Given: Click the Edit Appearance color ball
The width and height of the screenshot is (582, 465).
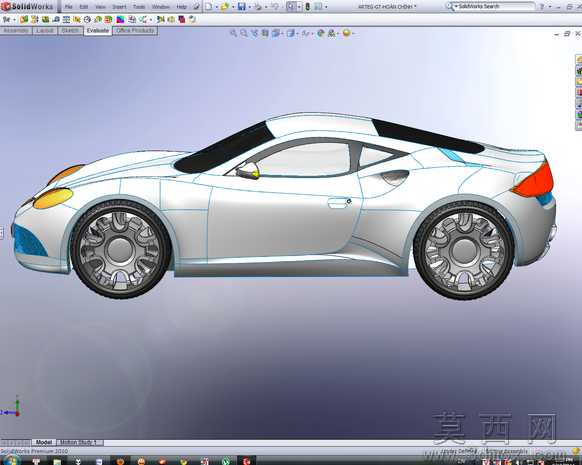Looking at the screenshot, I should click(321, 33).
